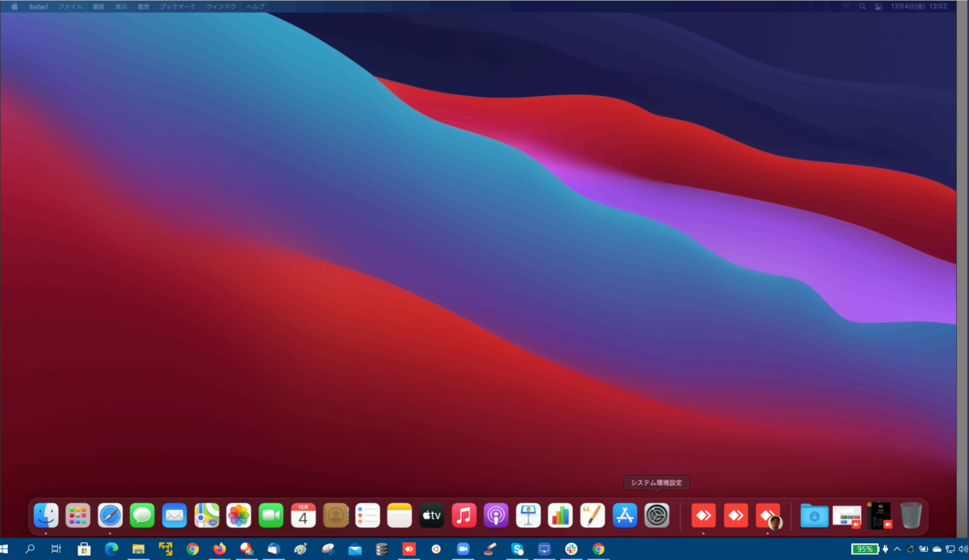Open the Music app in the dock

pos(464,515)
